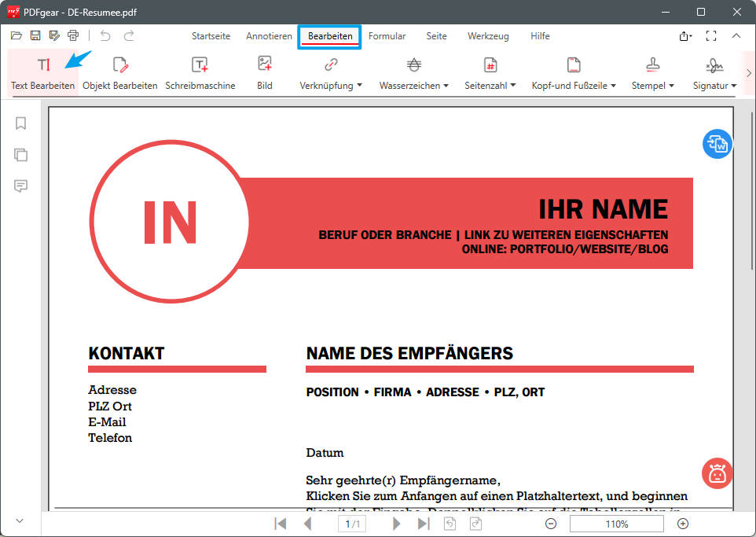Click the 110% zoom level field
756x537 pixels.
pyautogui.click(x=616, y=523)
